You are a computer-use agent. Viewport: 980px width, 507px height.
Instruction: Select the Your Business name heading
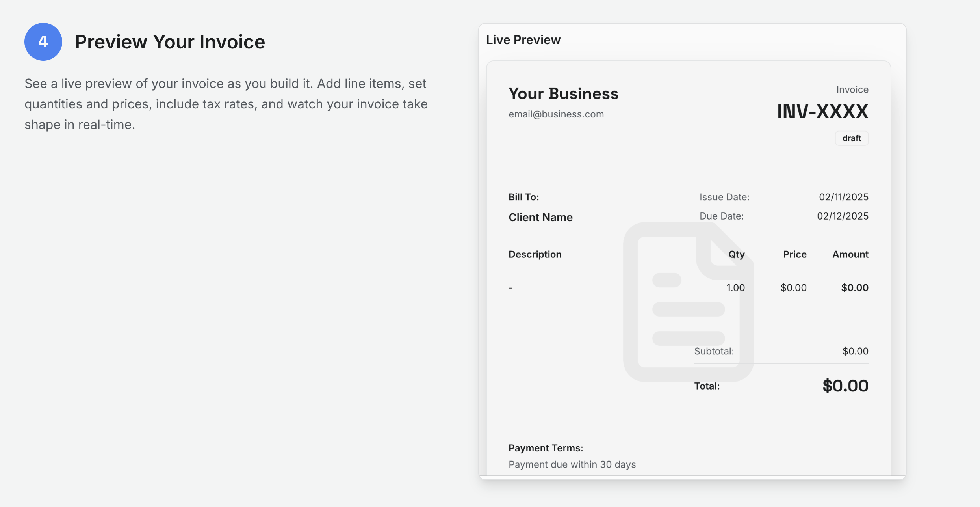click(563, 93)
